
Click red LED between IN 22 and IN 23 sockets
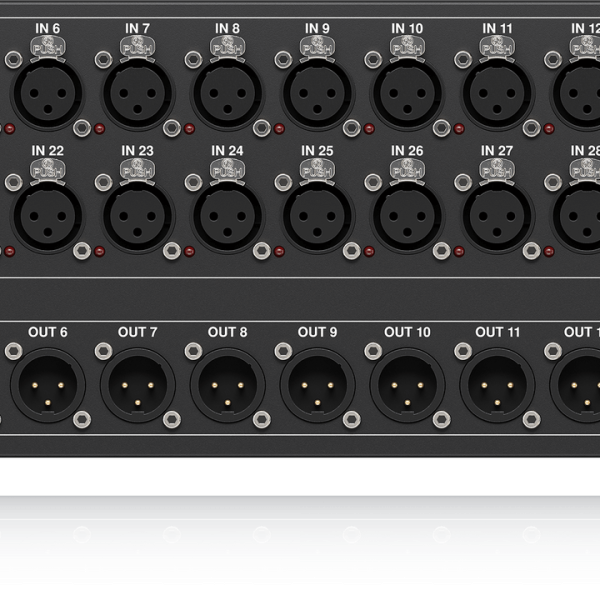(99, 251)
